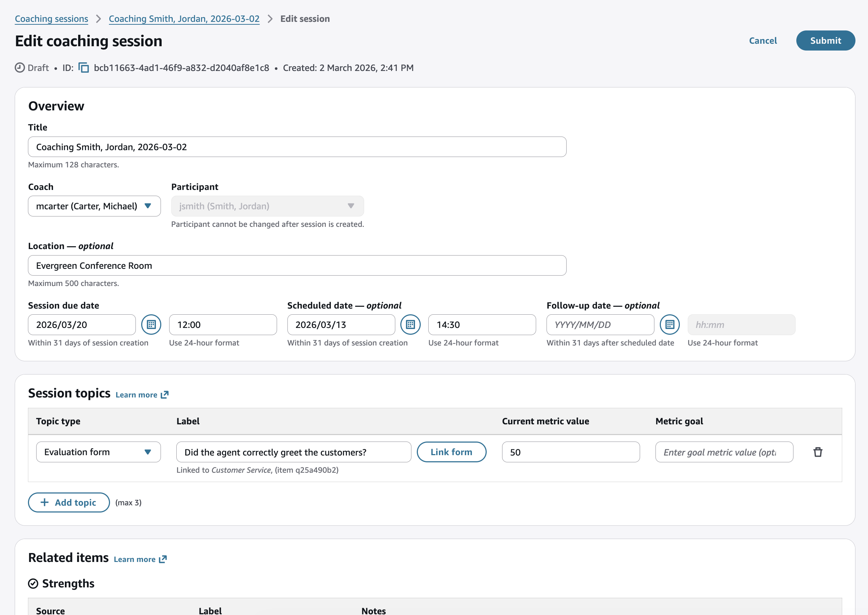The width and height of the screenshot is (868, 615).
Task: Open Related items Learn more external link
Action: click(x=140, y=559)
